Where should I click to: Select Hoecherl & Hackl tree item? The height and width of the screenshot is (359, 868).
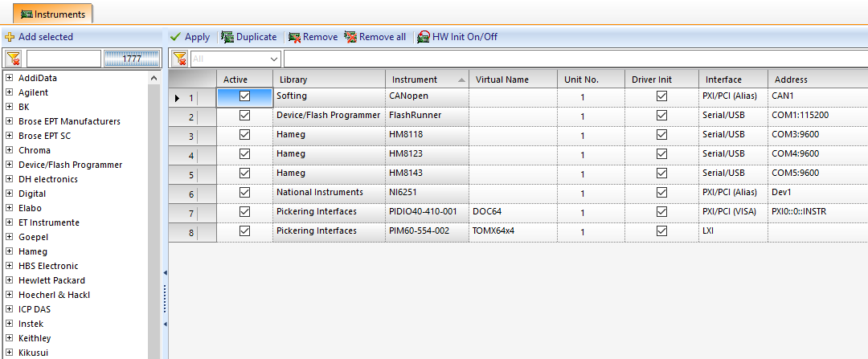pyautogui.click(x=55, y=295)
